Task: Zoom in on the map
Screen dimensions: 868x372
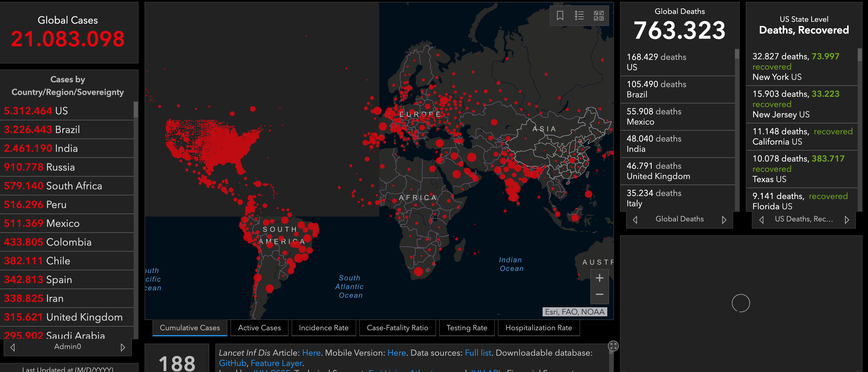Action: 599,278
